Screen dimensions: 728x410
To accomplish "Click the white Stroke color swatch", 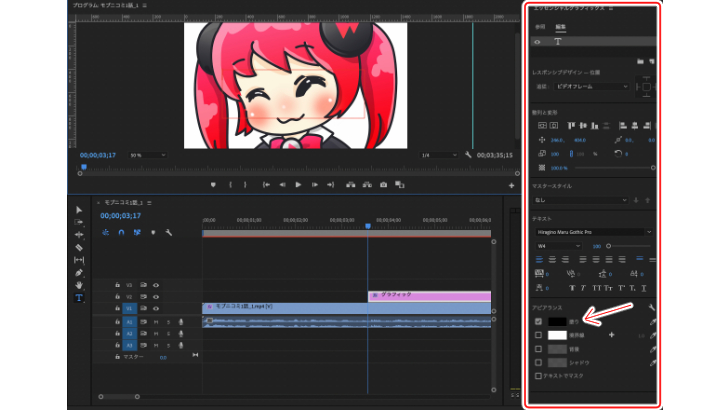I will tap(557, 335).
